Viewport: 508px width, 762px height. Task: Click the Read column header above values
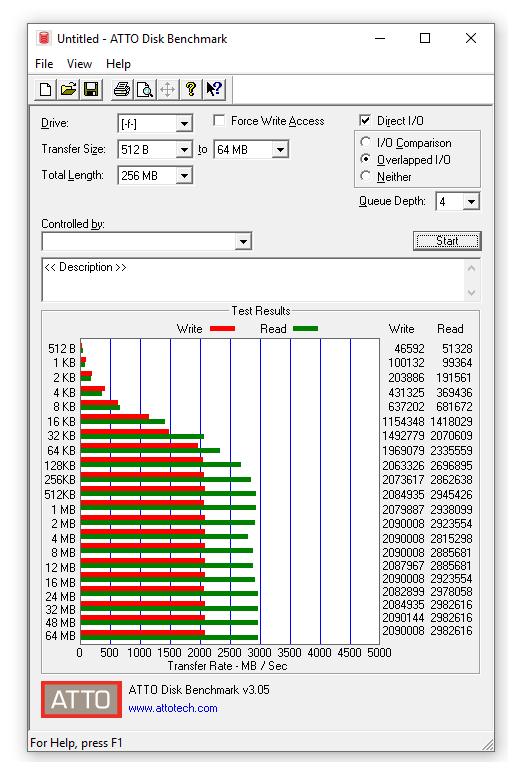(x=450, y=329)
